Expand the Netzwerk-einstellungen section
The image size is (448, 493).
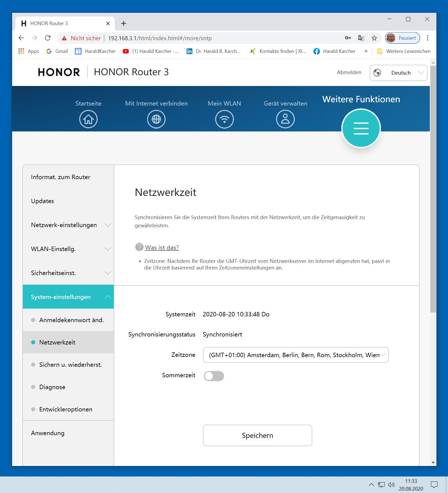click(68, 225)
